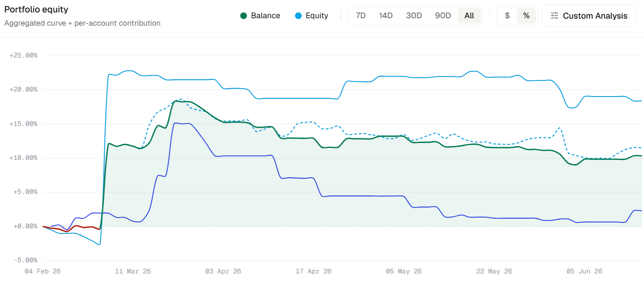Click the +10.00% axis label
Image resolution: width=644 pixels, height=288 pixels.
pos(23,158)
